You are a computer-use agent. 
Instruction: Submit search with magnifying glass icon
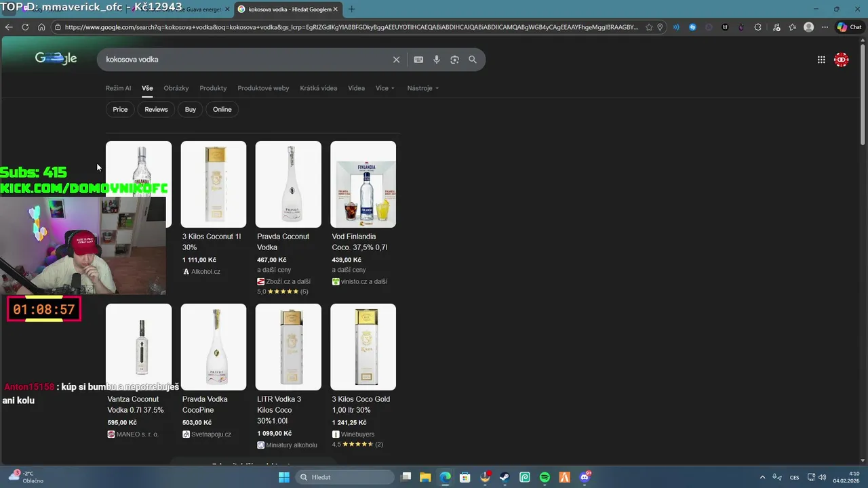(x=473, y=60)
